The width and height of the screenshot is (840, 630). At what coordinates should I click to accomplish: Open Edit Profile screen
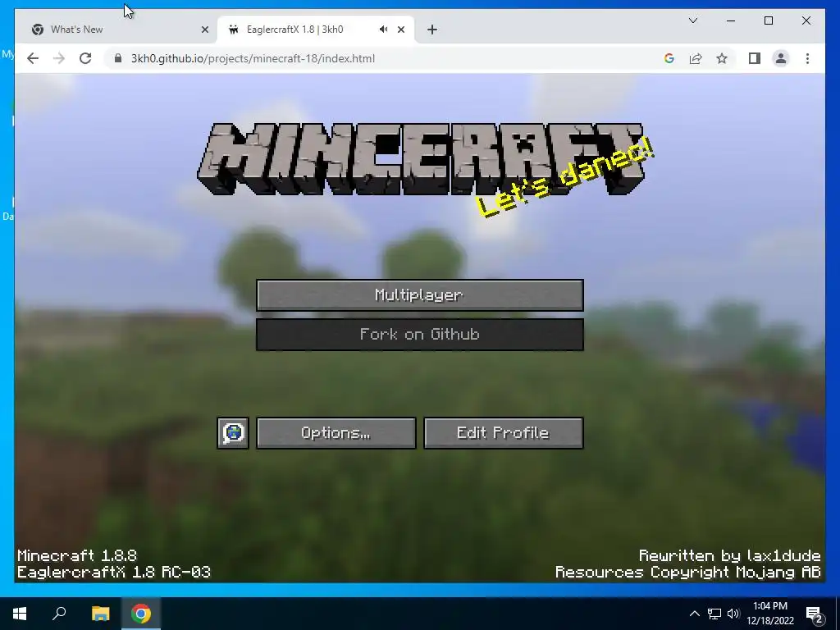click(x=503, y=433)
